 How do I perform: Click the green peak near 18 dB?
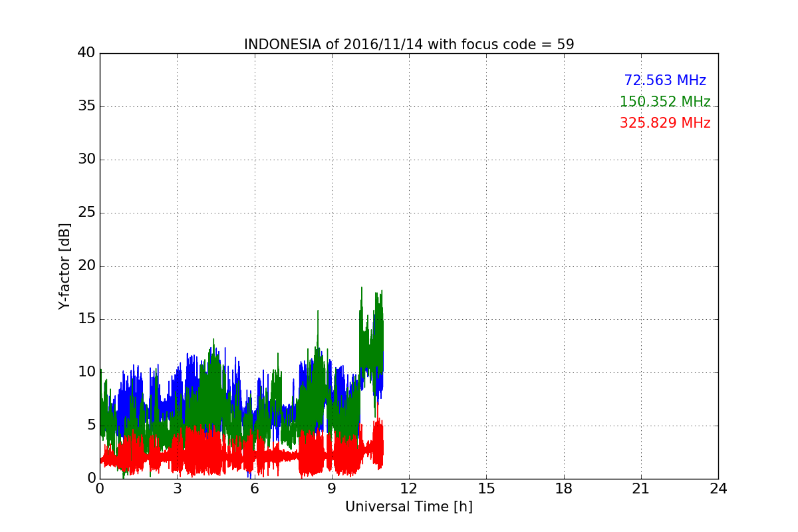362,289
